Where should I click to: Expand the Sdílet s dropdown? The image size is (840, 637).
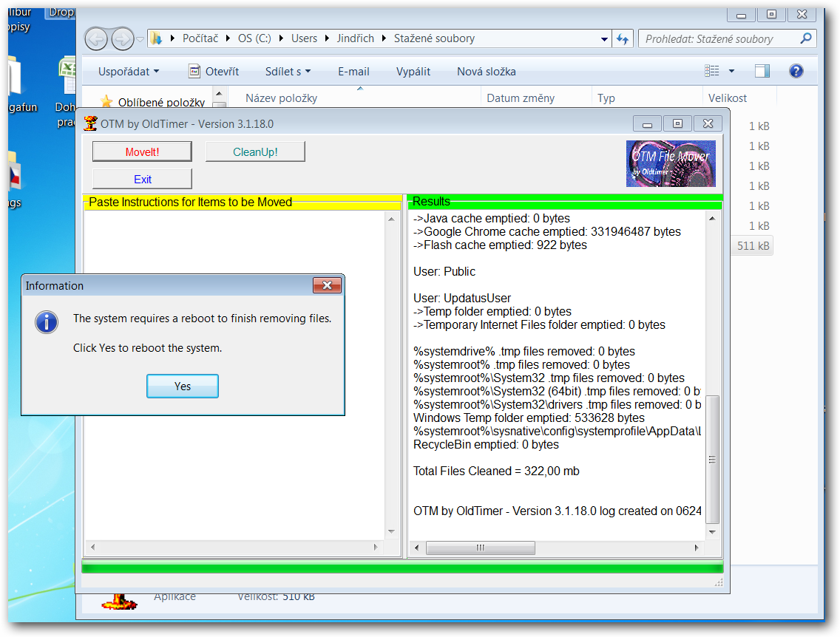(288, 72)
